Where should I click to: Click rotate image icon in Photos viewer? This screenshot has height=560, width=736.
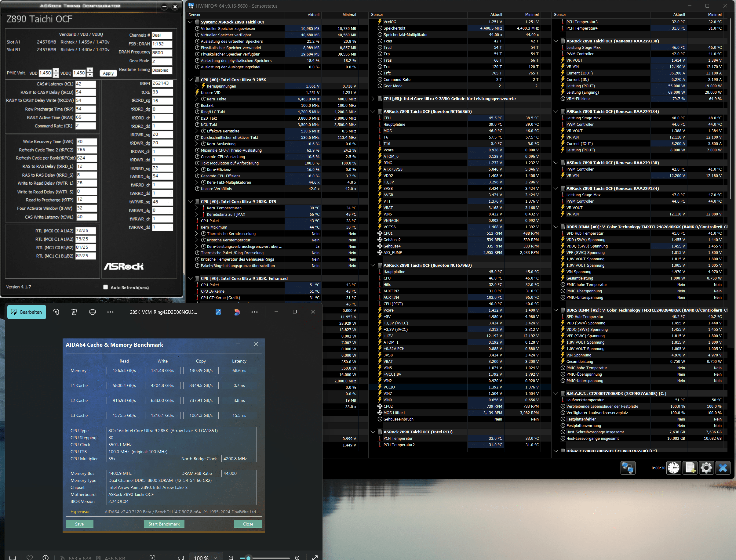tap(56, 312)
